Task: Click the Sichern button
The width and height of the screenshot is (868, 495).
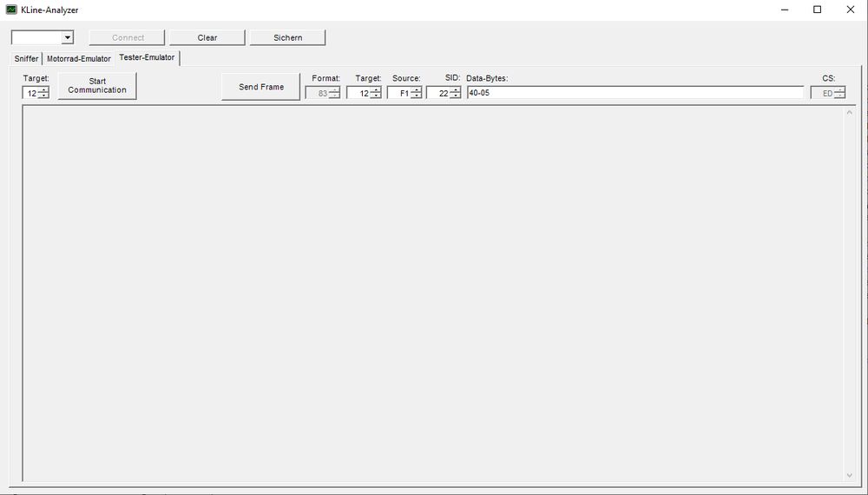Action: coord(288,37)
